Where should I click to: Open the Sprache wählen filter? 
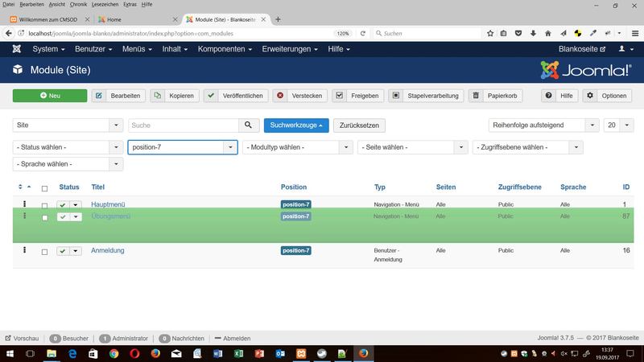coord(68,164)
